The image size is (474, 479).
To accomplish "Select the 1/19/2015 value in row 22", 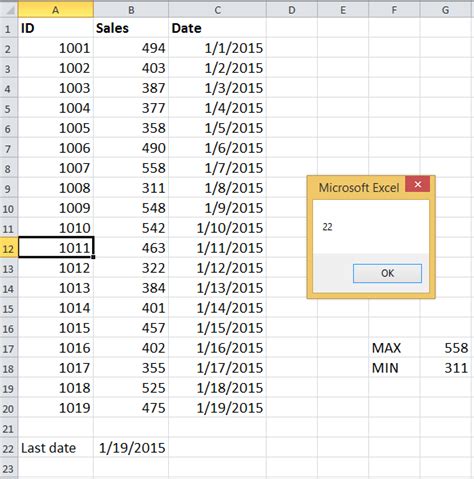I will coord(131,448).
